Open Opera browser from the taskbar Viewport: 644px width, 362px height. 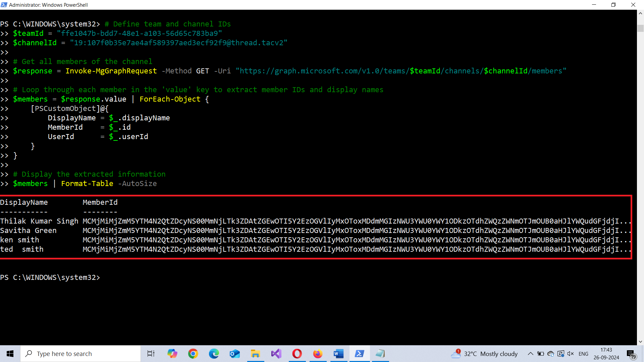tap(297, 354)
